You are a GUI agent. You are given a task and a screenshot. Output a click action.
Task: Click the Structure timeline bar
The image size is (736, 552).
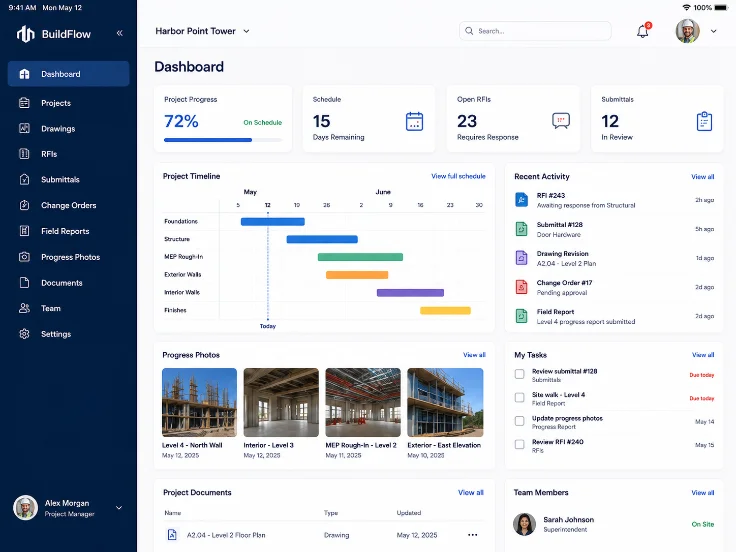322,239
